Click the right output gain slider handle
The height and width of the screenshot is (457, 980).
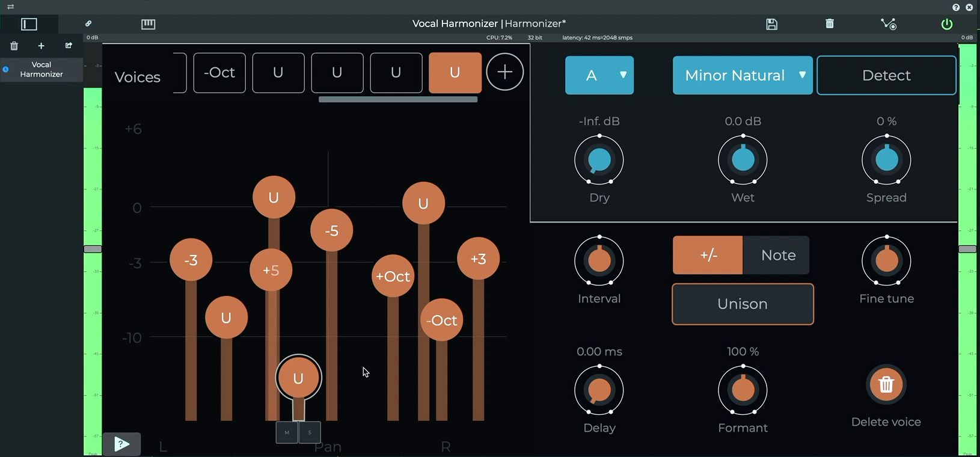pyautogui.click(x=967, y=249)
